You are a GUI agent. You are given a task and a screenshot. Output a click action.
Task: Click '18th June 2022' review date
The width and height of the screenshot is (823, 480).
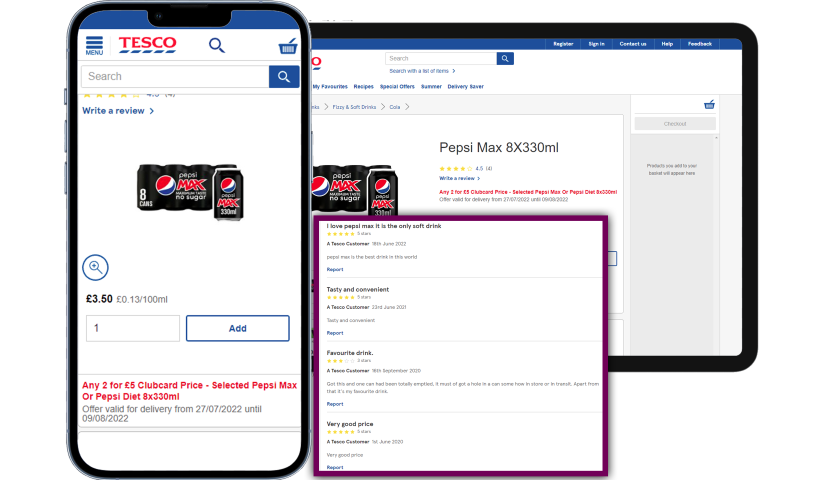pyautogui.click(x=389, y=244)
